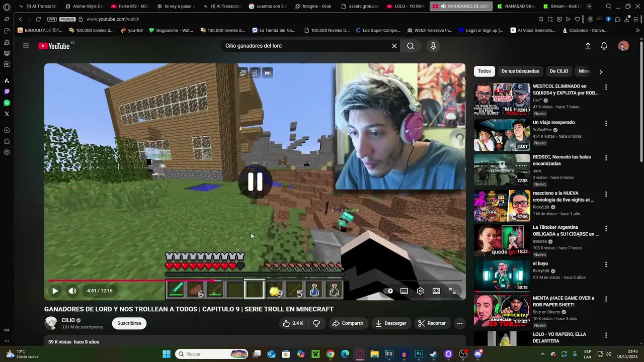Screen dimensions: 644x362
Task: Enter fullscreen on the video player
Action: [x=452, y=291]
